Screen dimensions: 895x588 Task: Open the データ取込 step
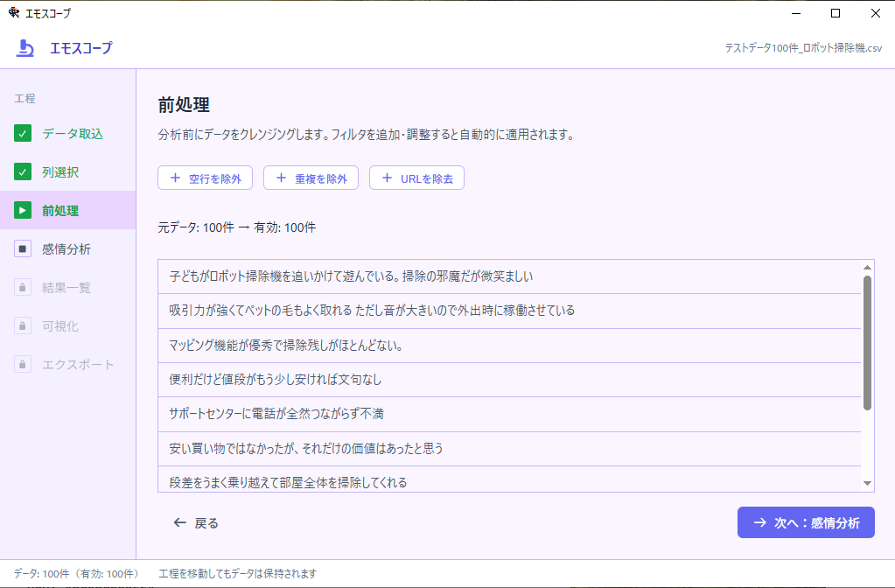pyautogui.click(x=68, y=134)
